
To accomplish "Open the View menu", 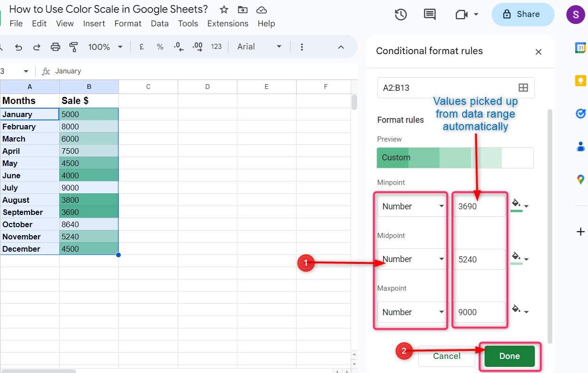I will 65,24.
